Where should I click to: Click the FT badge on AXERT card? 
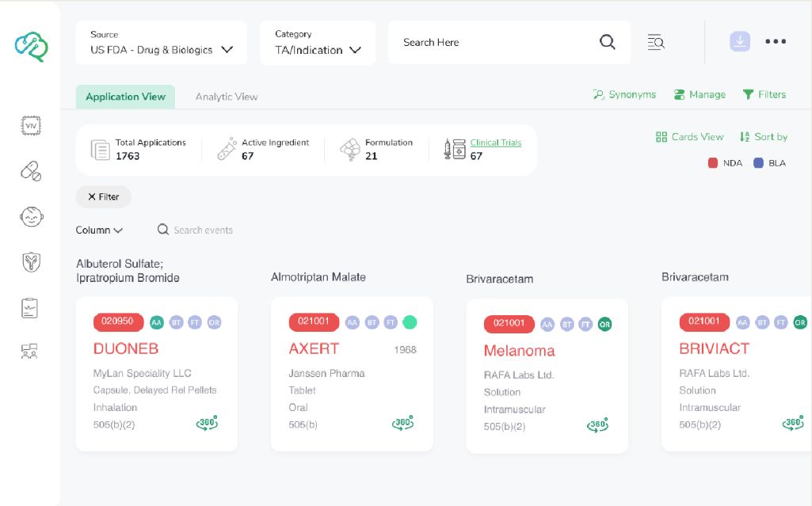(391, 322)
